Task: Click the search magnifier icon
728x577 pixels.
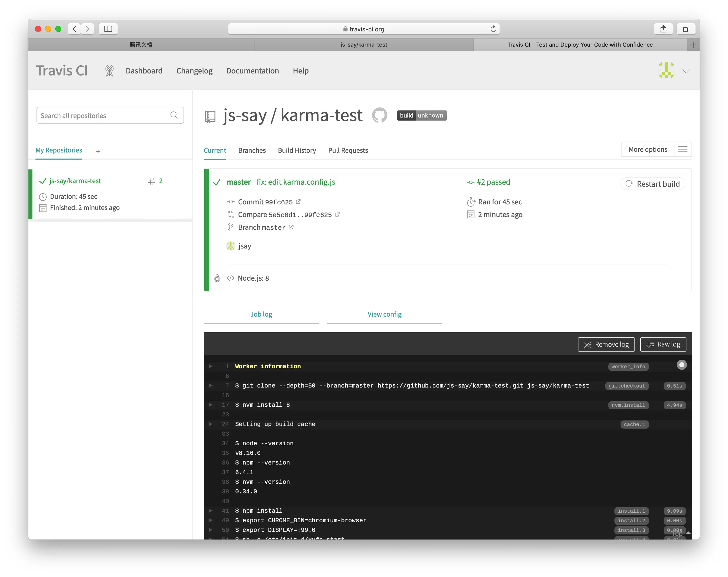Action: point(174,115)
